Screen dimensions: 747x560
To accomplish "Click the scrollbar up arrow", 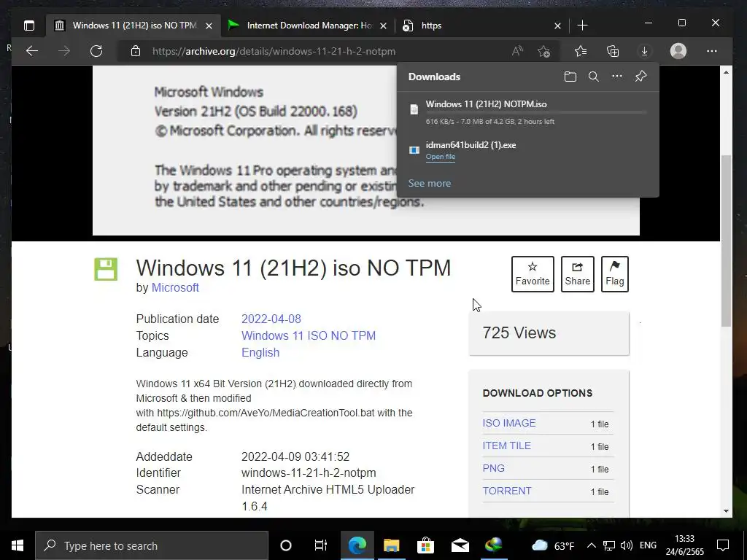I will coord(726,72).
